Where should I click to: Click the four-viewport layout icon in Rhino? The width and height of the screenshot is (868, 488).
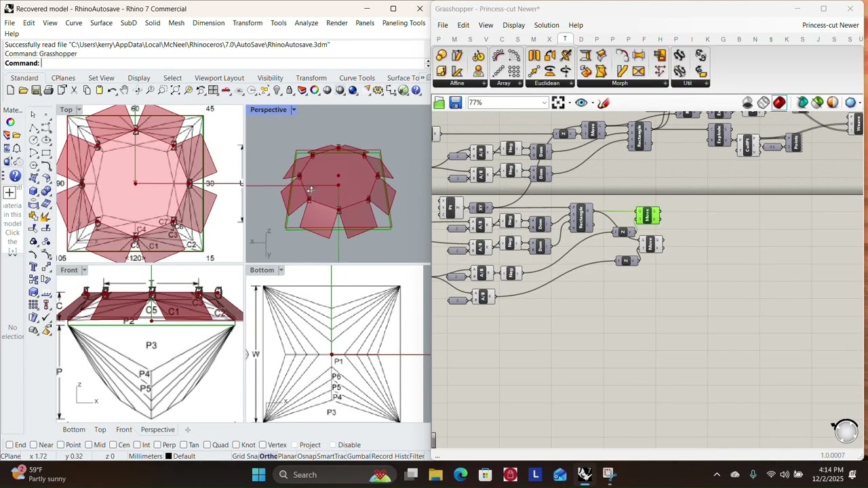click(213, 90)
